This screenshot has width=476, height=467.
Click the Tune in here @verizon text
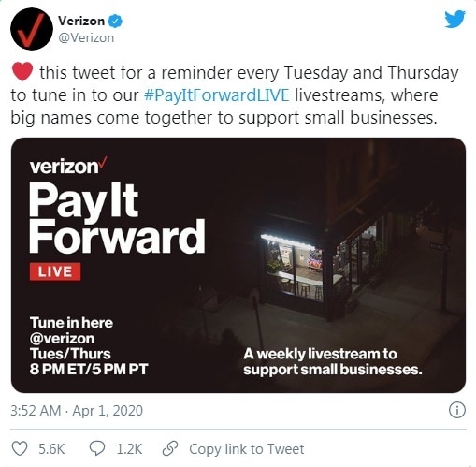[71, 330]
